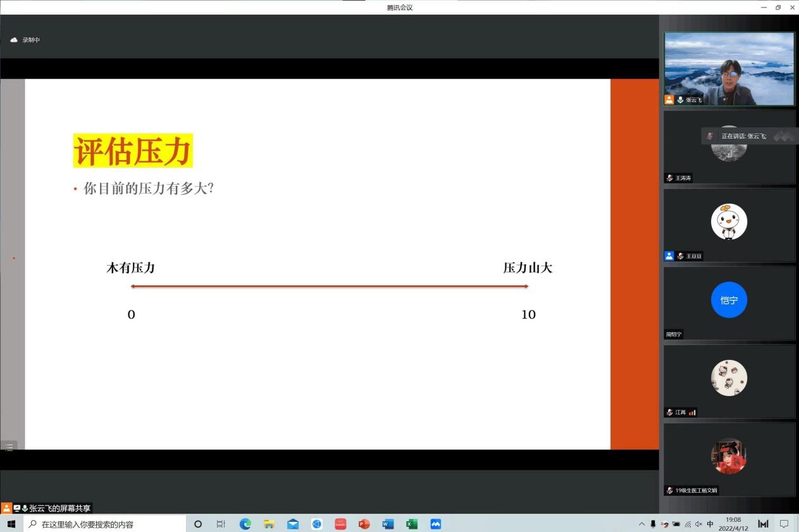This screenshot has width=799, height=532.
Task: Click the muted microphone icon beside 王涛涛
Action: 669,178
